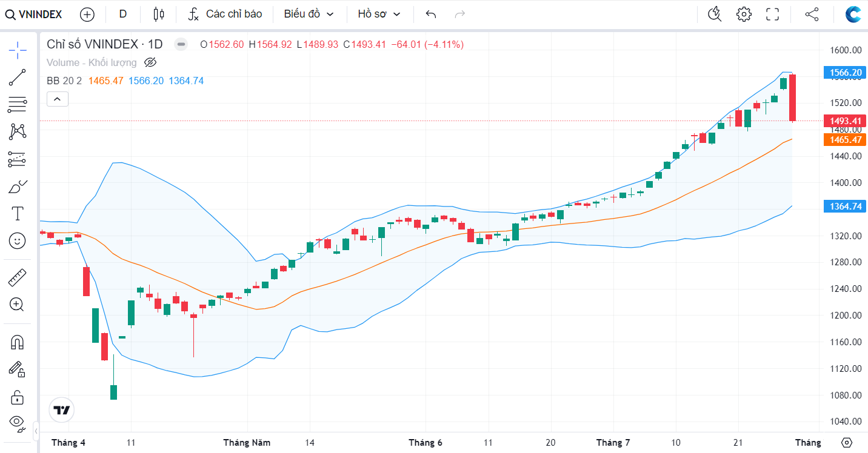Collapse the indicator legend with chevron
The height and width of the screenshot is (453, 868).
click(x=58, y=99)
